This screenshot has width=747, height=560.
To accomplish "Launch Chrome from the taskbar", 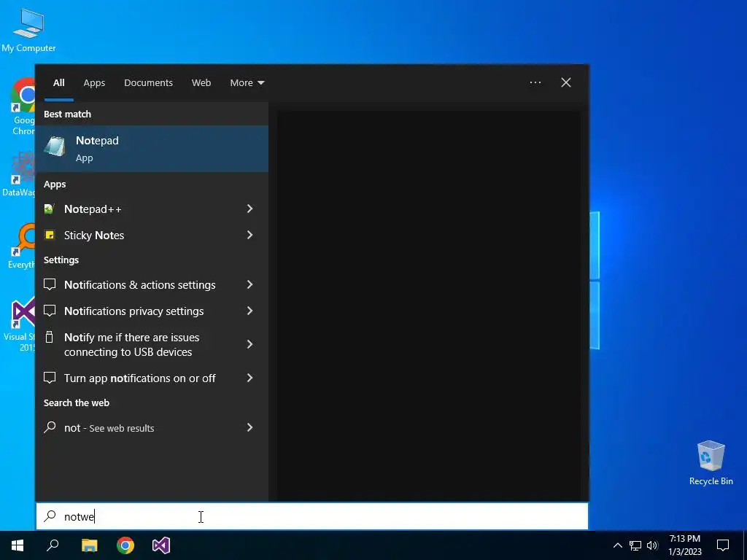I will coord(125,545).
